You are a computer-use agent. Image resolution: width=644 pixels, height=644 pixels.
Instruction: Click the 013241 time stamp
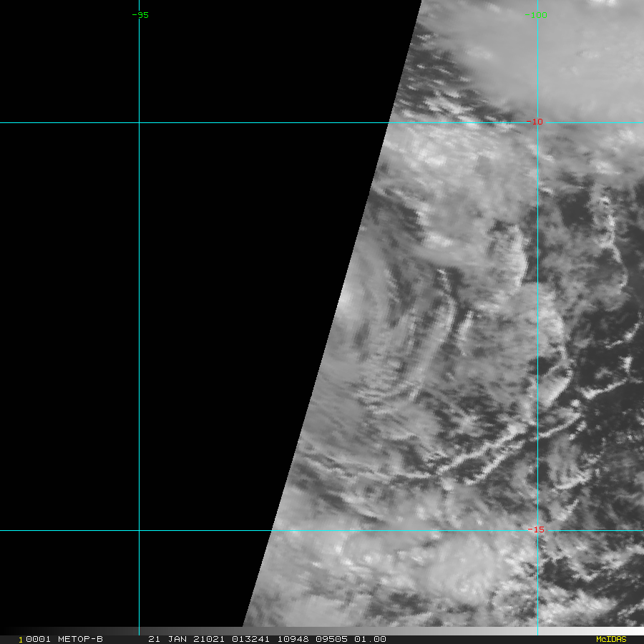pyautogui.click(x=250, y=639)
